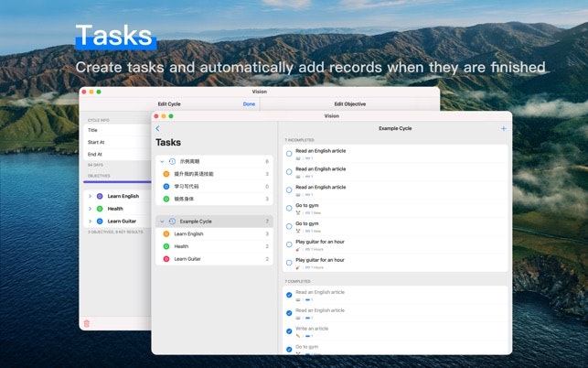Click the dumbbell icon under first incomplete Go to gym
Image resolution: width=588 pixels, height=368 pixels.
point(298,213)
